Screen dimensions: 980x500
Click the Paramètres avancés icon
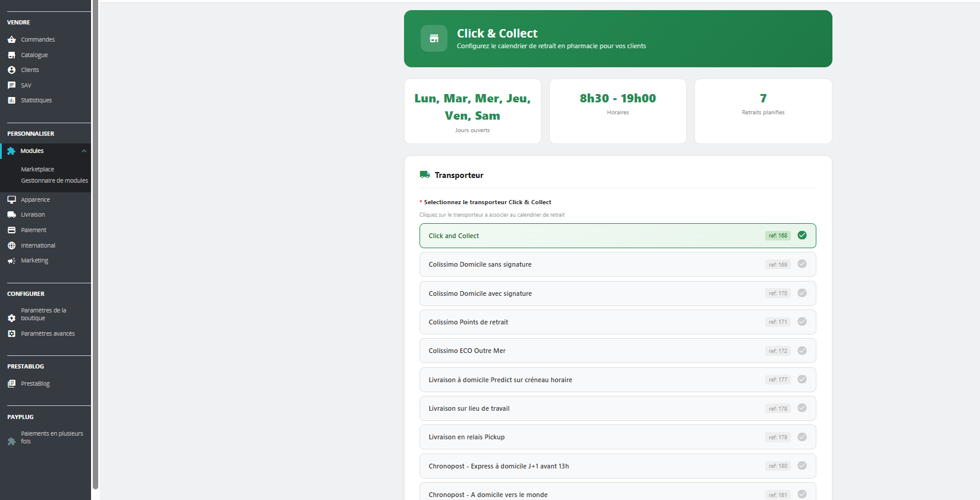click(11, 333)
